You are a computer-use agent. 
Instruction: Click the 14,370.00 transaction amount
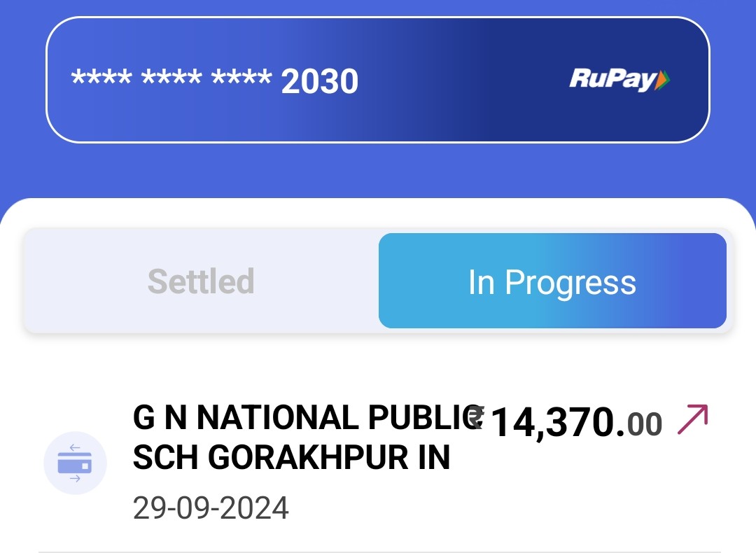click(x=565, y=422)
